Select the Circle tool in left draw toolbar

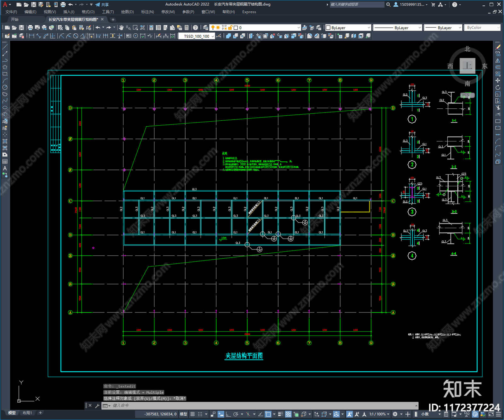pyautogui.click(x=5, y=87)
